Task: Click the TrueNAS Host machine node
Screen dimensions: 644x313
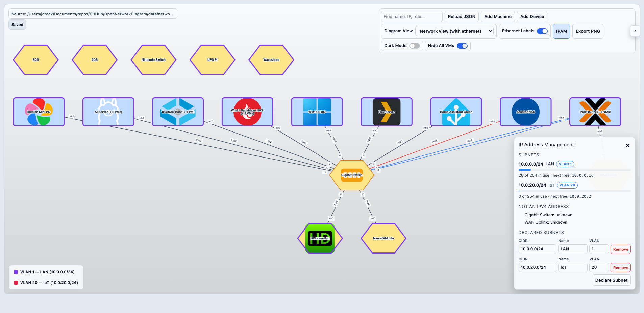Action: (x=178, y=112)
